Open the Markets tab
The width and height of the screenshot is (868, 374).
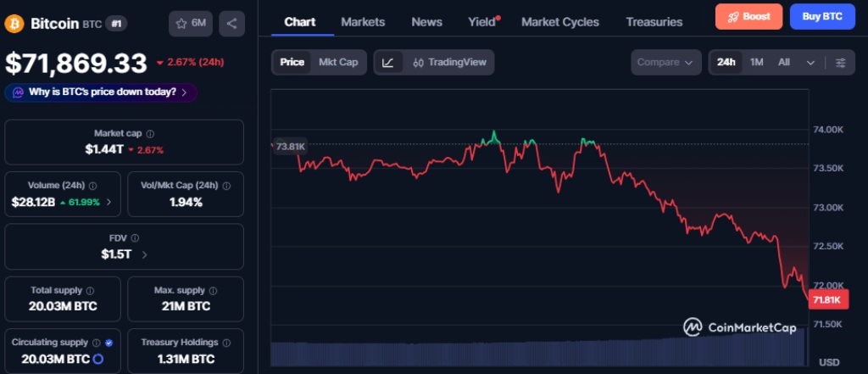[363, 22]
